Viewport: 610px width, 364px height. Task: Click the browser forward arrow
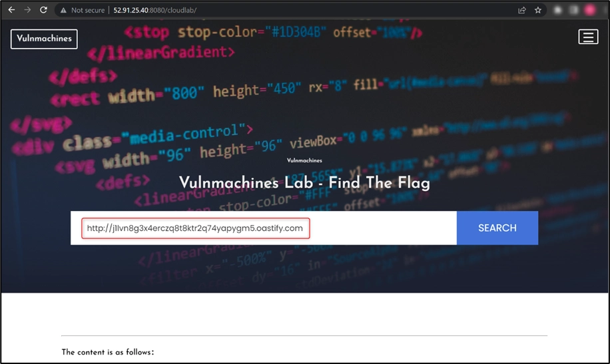click(x=27, y=10)
